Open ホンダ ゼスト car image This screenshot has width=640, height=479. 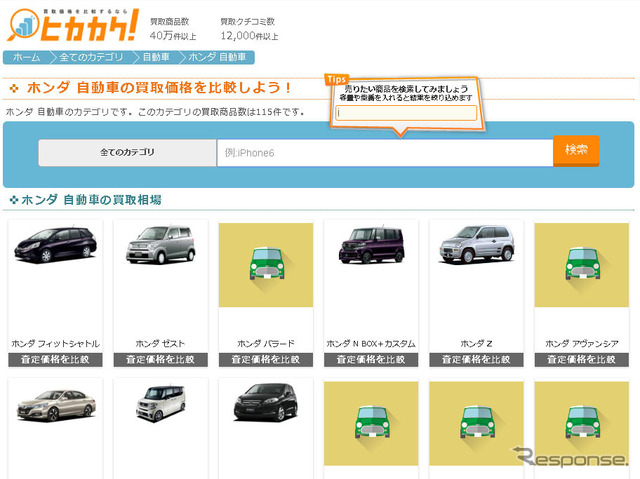(x=160, y=244)
